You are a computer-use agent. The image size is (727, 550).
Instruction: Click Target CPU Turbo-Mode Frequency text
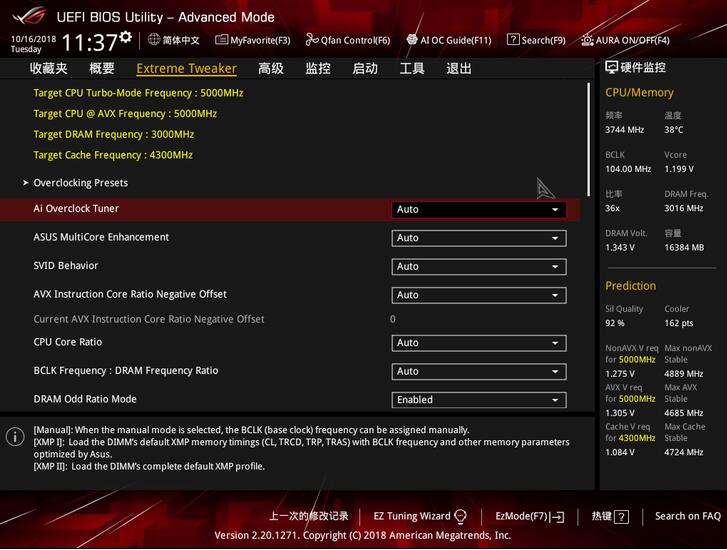[138, 93]
